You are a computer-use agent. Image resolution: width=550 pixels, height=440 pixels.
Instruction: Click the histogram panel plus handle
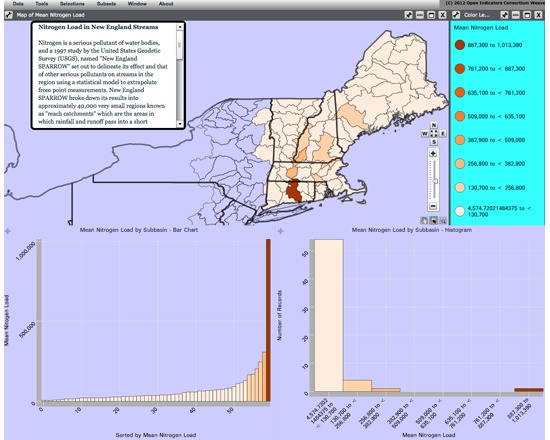[x=280, y=231]
